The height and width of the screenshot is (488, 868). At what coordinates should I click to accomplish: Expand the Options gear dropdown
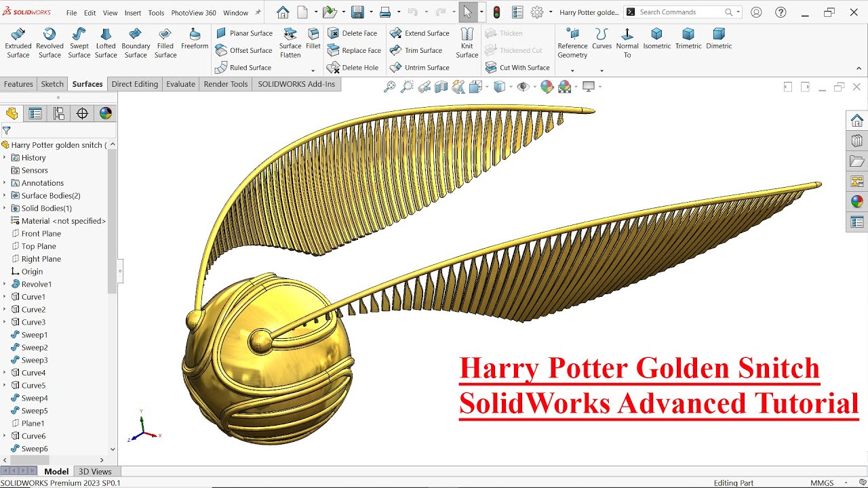(551, 12)
